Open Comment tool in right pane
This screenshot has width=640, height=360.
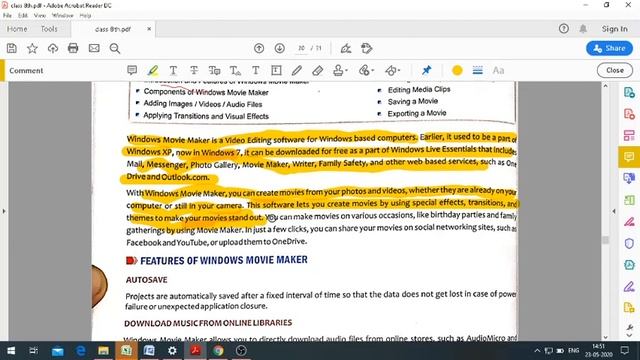tap(629, 157)
